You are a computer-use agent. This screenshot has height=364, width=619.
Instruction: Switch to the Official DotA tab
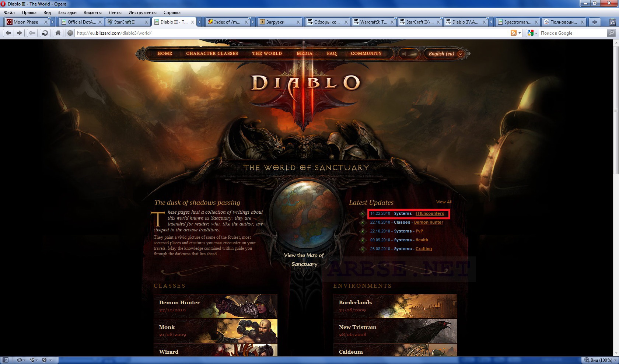click(81, 22)
